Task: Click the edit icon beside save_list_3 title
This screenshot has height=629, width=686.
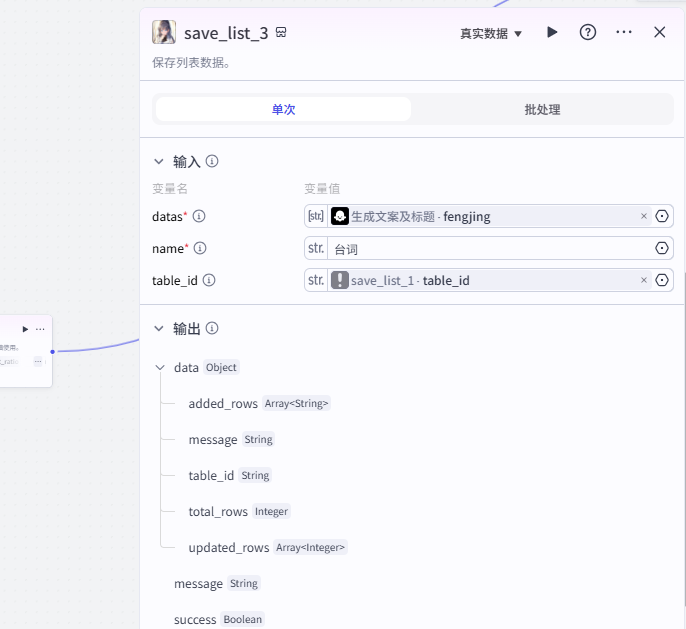Action: (281, 32)
